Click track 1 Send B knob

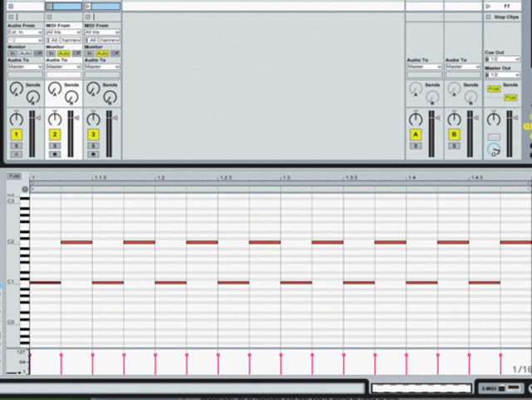coord(33,97)
